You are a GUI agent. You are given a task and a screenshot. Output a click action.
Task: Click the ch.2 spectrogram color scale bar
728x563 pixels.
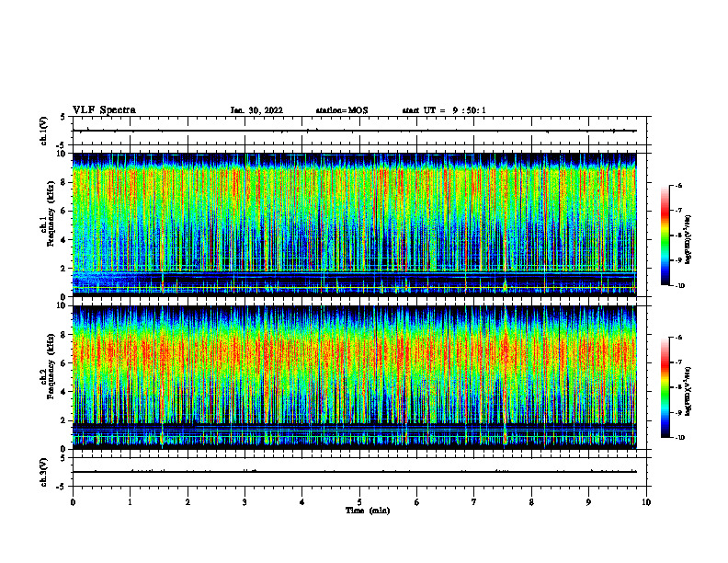665,387
